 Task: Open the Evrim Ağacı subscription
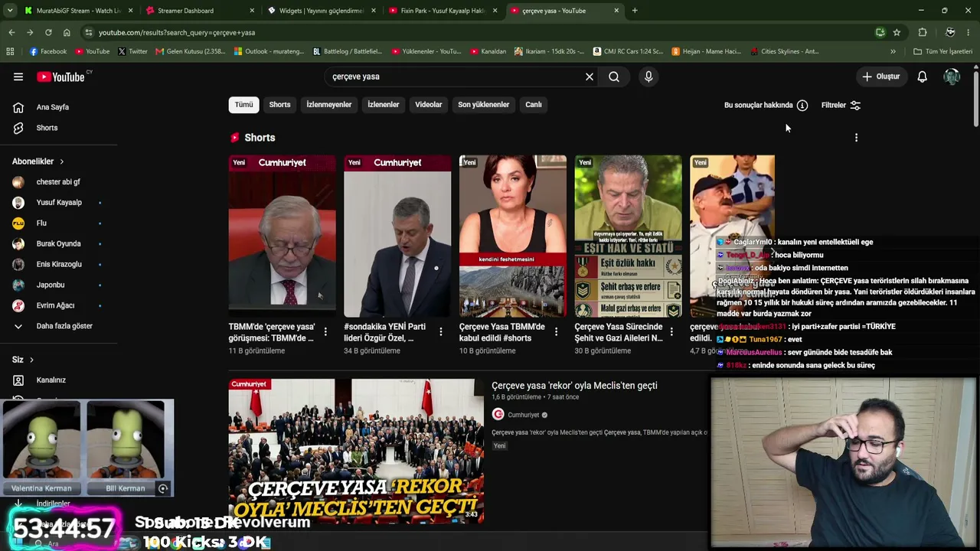tap(55, 306)
